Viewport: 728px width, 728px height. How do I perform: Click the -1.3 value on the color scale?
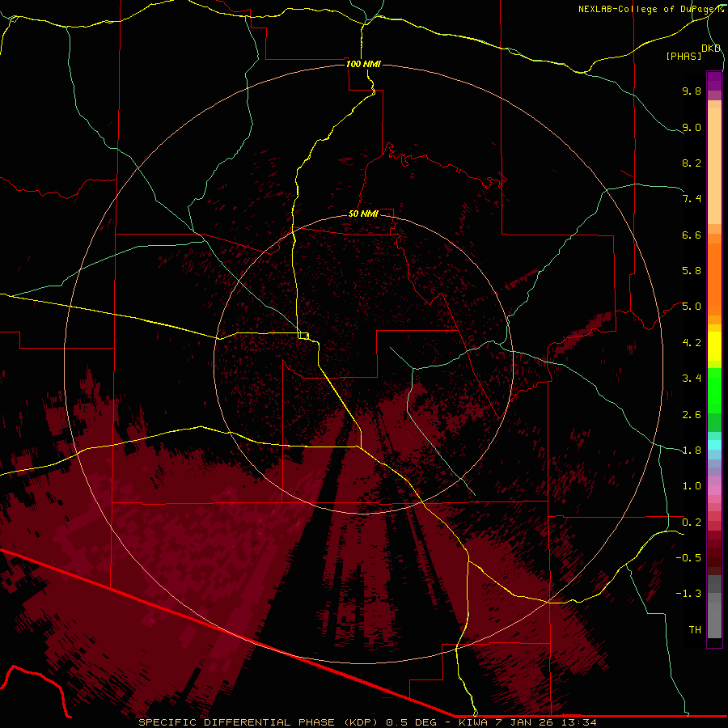pos(688,594)
